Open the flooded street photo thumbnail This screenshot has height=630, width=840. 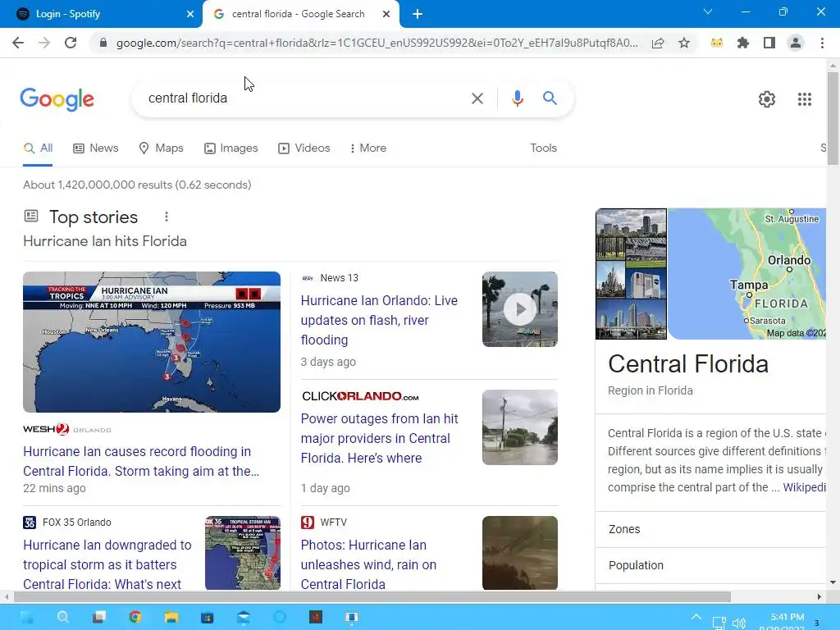[x=519, y=427]
